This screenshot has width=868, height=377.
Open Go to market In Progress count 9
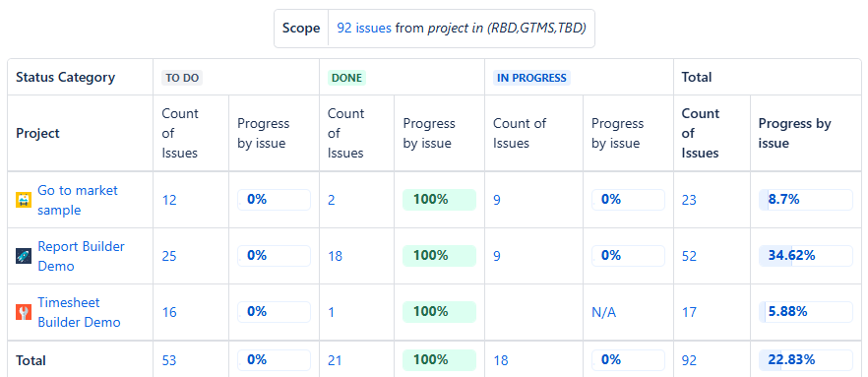[x=497, y=200]
